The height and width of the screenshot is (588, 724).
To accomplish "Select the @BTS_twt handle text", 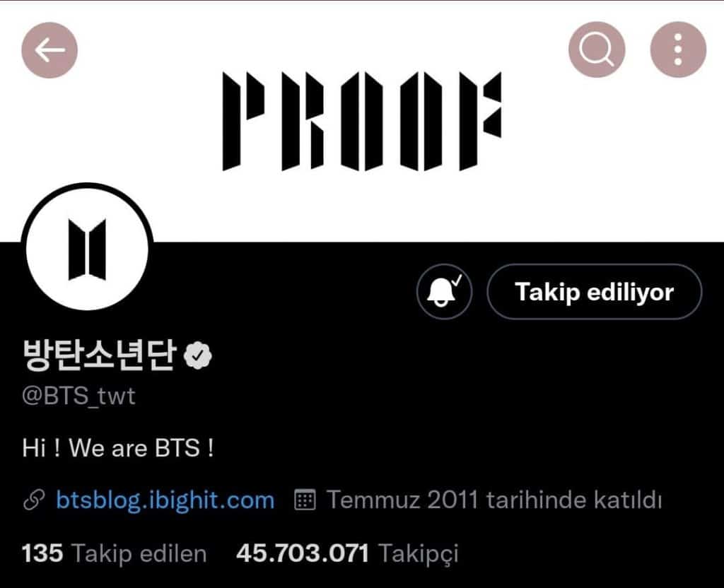I will (x=78, y=396).
